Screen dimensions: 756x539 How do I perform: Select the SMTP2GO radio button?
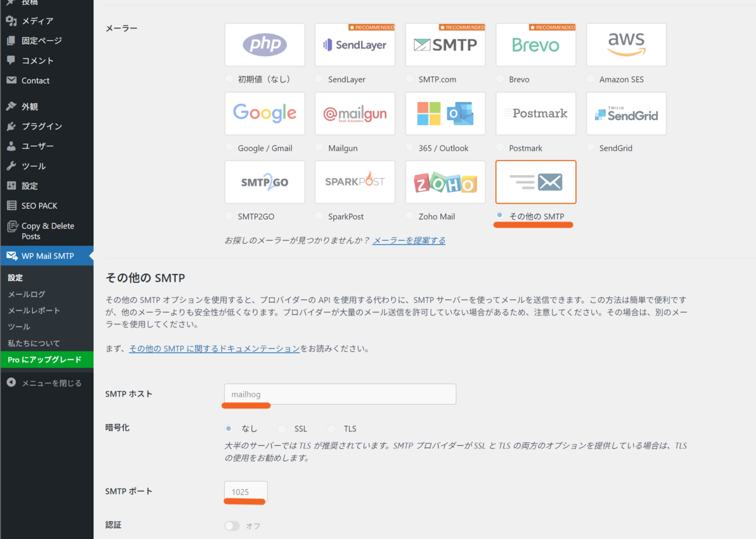click(x=229, y=215)
